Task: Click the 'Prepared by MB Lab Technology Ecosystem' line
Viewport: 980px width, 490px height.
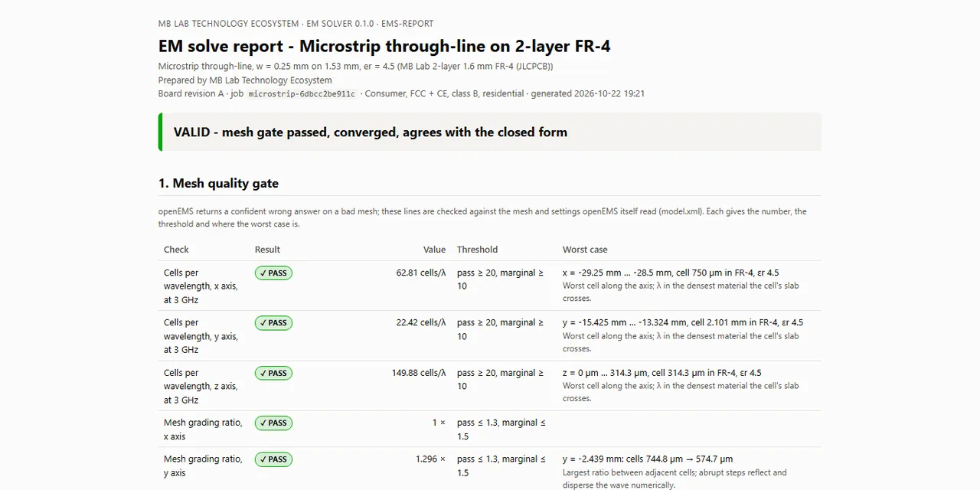Action: coord(245,80)
